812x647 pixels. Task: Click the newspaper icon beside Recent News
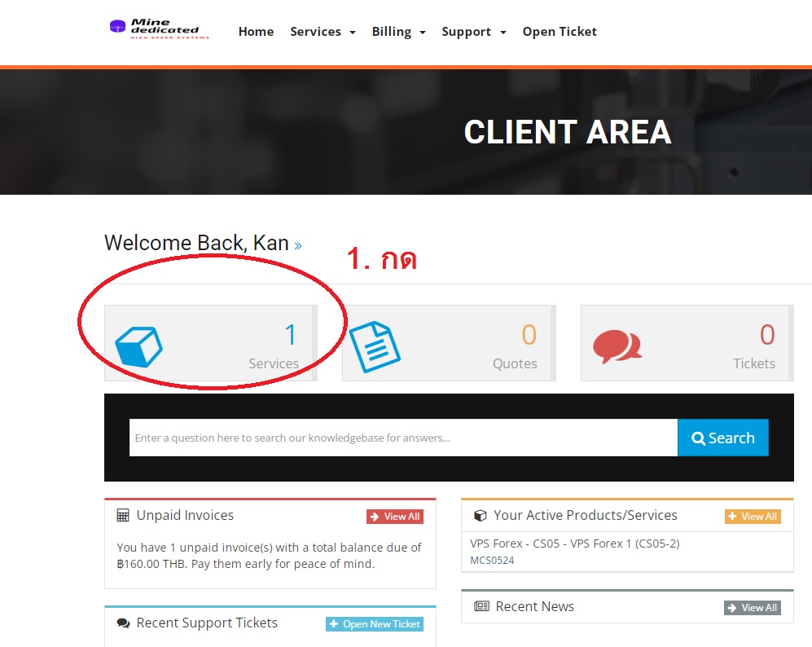[481, 606]
